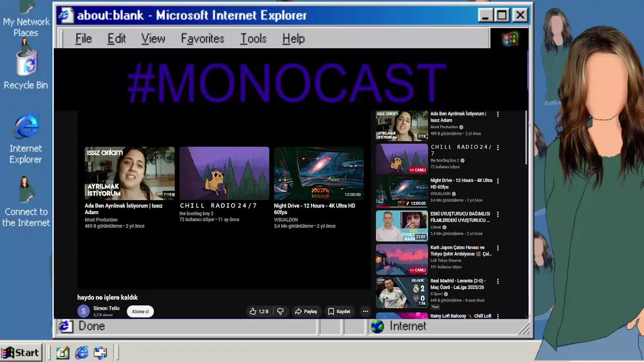
Task: Launch Internet Explorer from the desktop icon
Action: 26,139
